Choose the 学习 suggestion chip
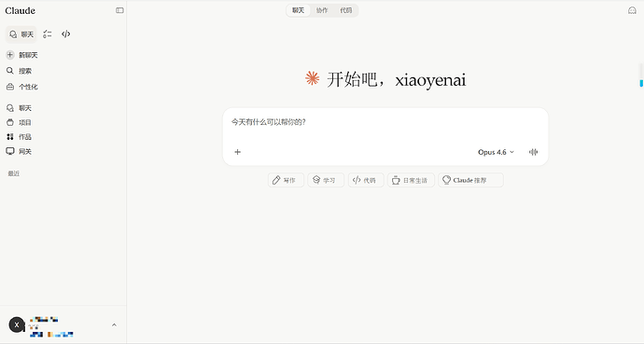Image resolution: width=644 pixels, height=344 pixels. pos(326,180)
